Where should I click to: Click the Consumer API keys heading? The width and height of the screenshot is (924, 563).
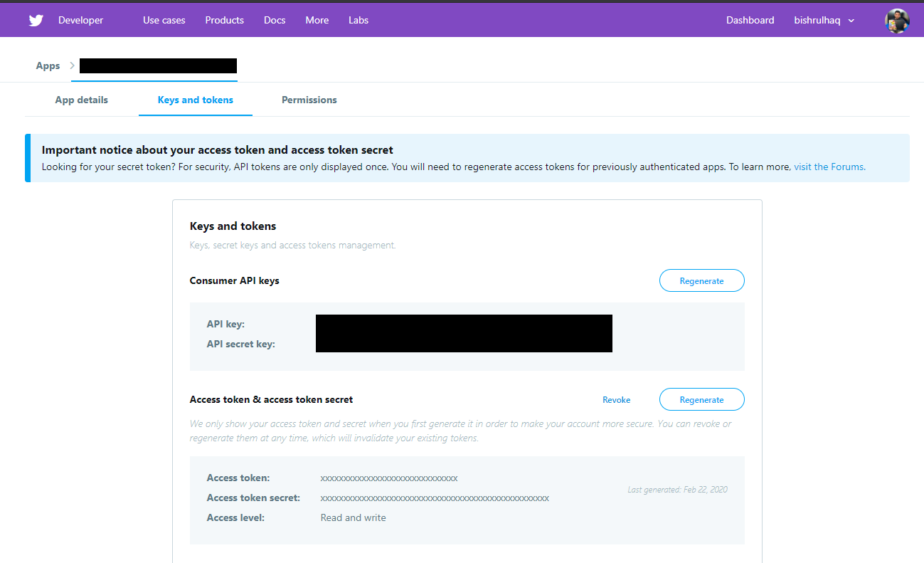point(234,280)
